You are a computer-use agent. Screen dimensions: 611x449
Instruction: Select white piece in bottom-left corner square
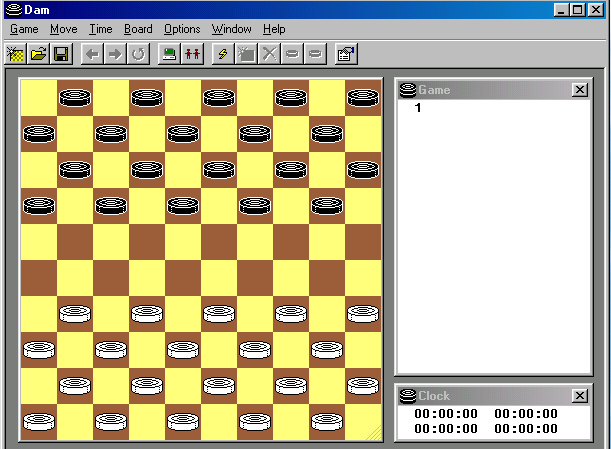pos(39,422)
